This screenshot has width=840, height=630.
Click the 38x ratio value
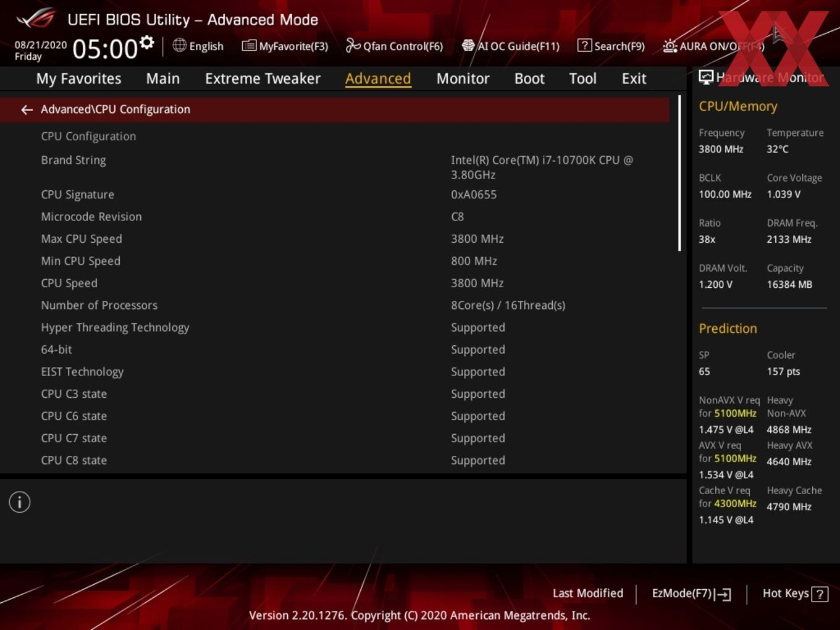[x=707, y=239]
